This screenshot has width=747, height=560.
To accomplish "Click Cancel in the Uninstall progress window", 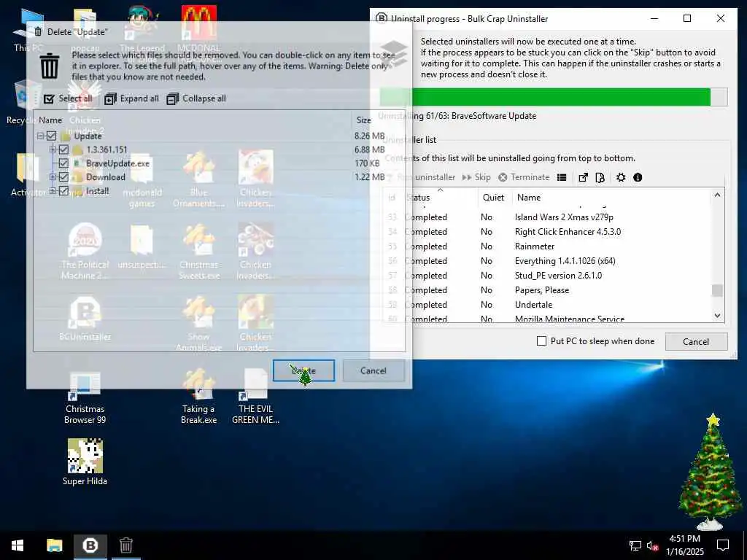I will click(696, 341).
